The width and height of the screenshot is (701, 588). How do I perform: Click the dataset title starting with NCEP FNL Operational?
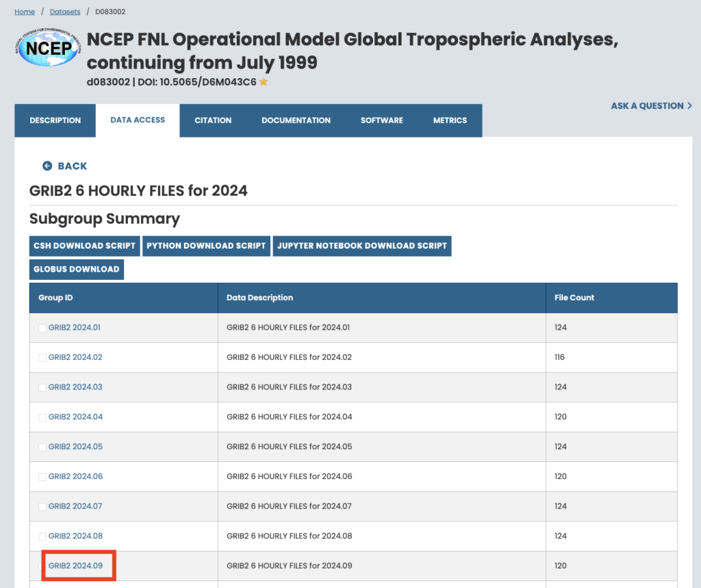pos(353,51)
